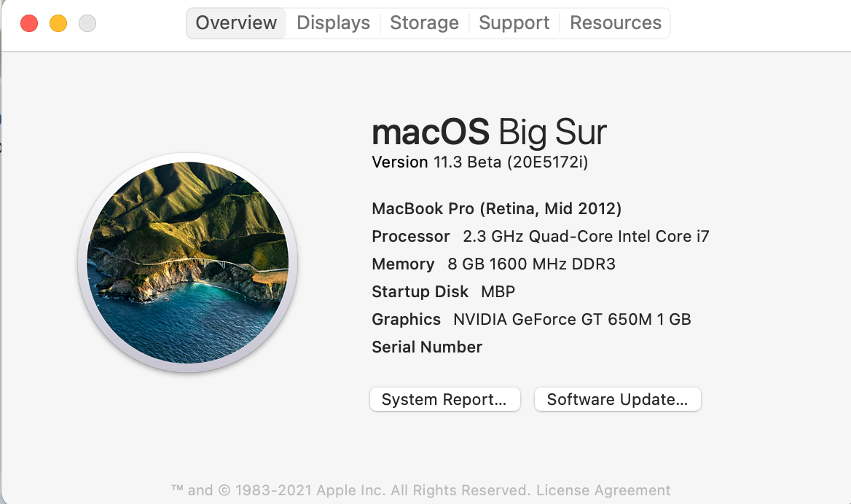Click the macOS Big Sur wallpaper icon
Viewport: 851px width, 504px height.
click(188, 262)
